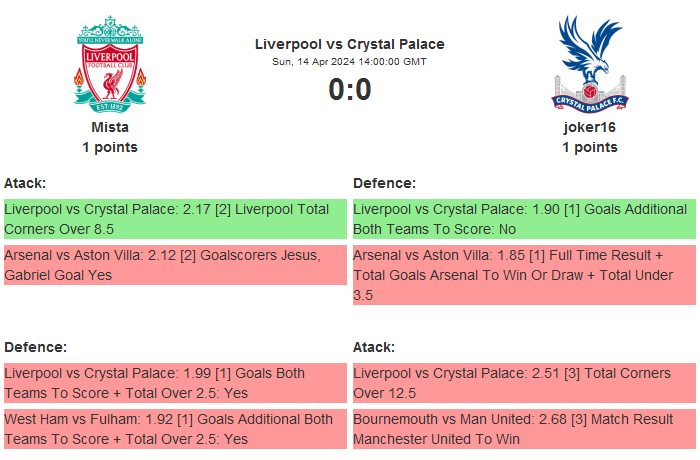
Task: Select the Total Corners Over 12.5 bet
Action: coord(524,383)
